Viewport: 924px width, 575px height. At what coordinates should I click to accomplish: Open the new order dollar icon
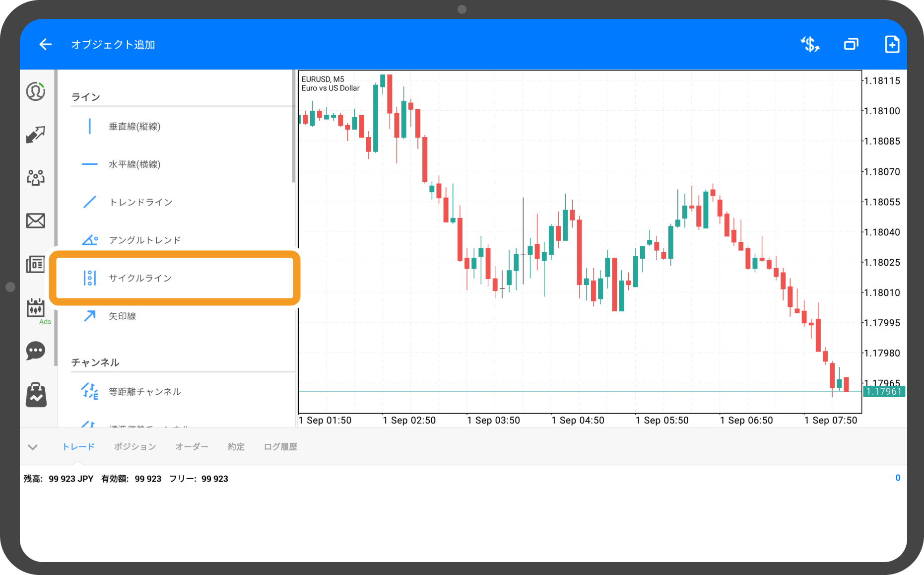pos(810,45)
